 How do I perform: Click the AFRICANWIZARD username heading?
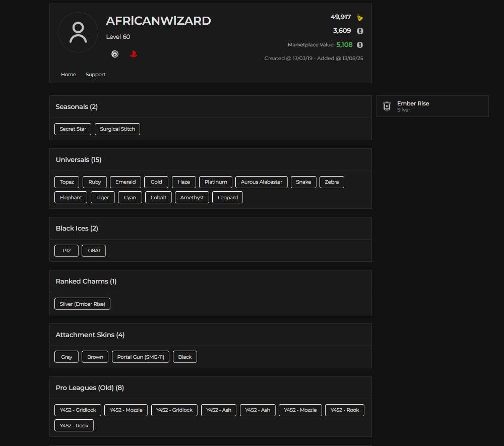(x=158, y=21)
